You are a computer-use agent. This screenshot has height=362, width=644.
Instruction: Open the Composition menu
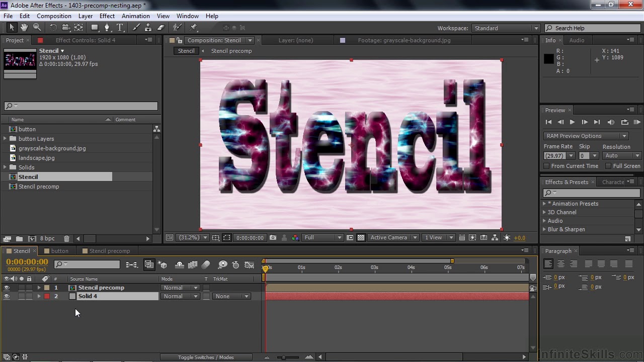coord(54,16)
